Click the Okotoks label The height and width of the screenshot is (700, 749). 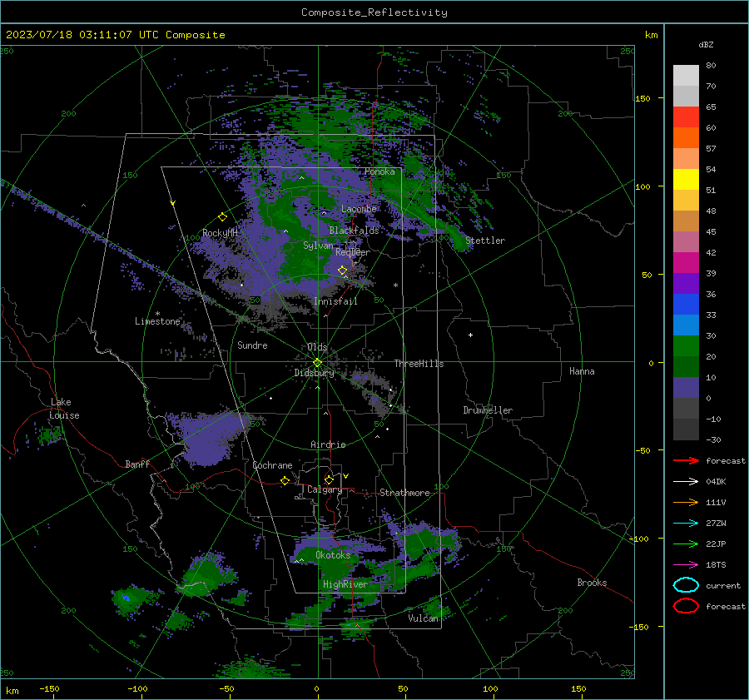[333, 554]
